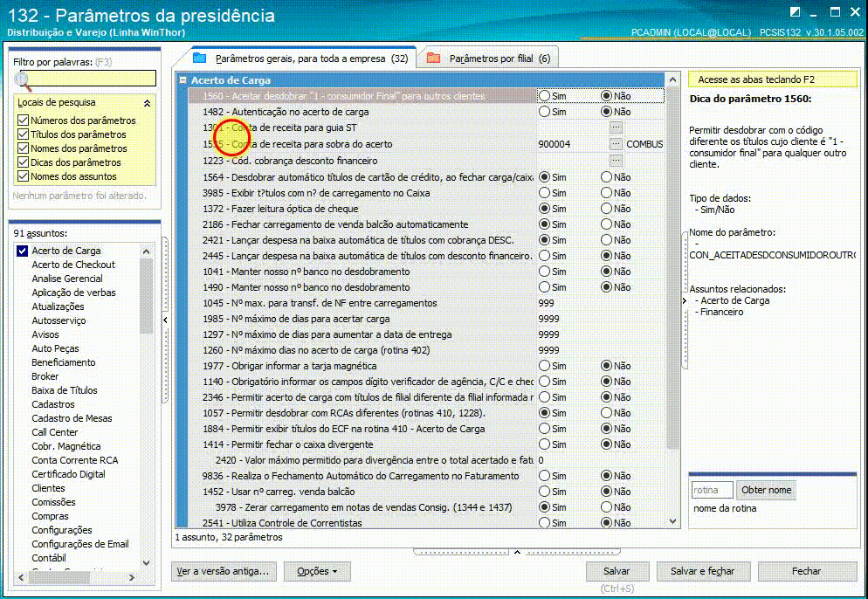Click parameter row 2541 Utiliza Controle de Correntistas
This screenshot has height=599, width=868.
coord(426,523)
